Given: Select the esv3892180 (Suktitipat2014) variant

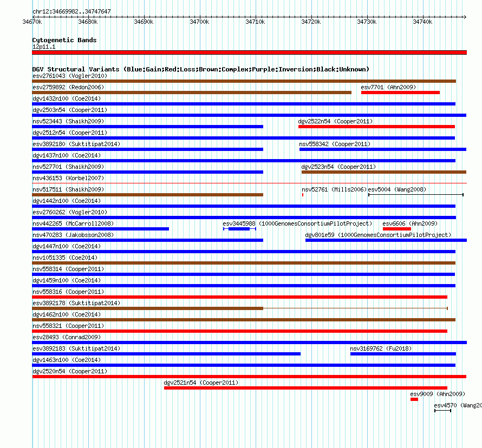Looking at the screenshot, I should click(x=147, y=149).
